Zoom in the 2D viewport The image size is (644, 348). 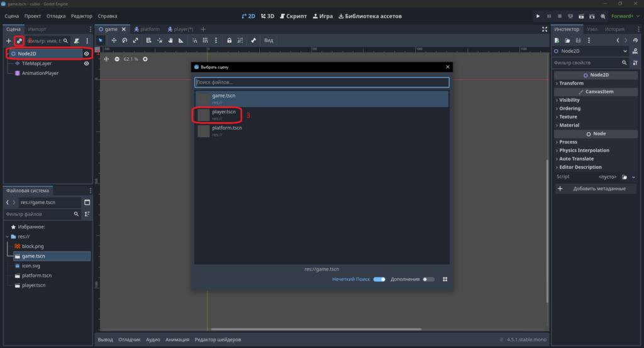[145, 59]
